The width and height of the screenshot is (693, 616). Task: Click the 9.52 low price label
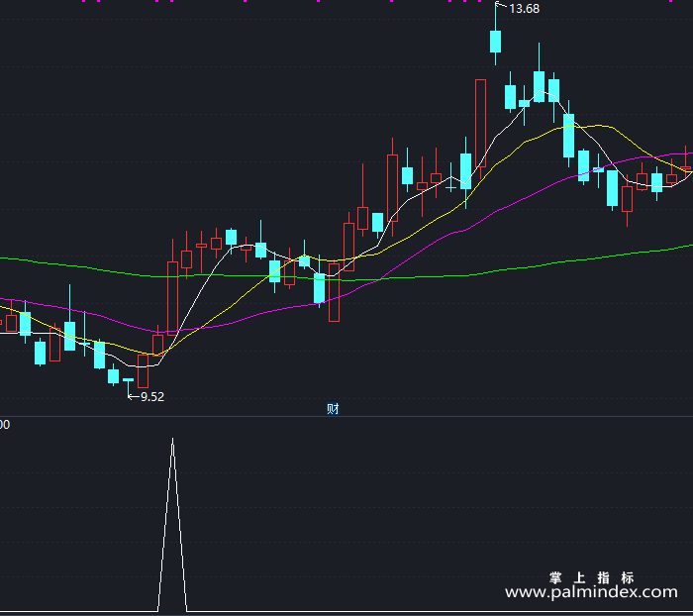coord(152,397)
